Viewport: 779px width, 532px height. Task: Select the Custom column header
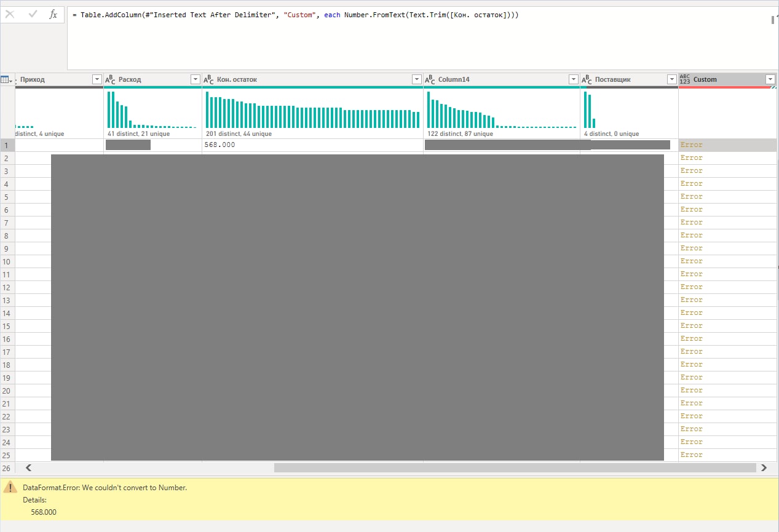[727, 79]
